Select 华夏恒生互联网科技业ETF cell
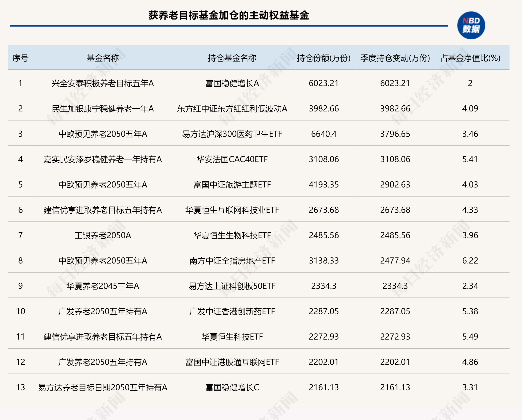This screenshot has height=420, width=522. point(232,210)
